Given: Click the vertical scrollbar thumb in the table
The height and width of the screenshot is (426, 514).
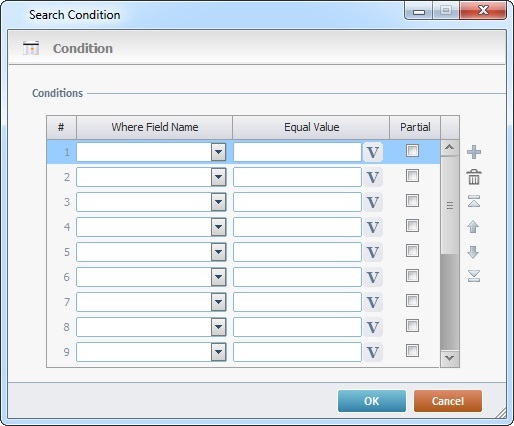Looking at the screenshot, I should (450, 205).
